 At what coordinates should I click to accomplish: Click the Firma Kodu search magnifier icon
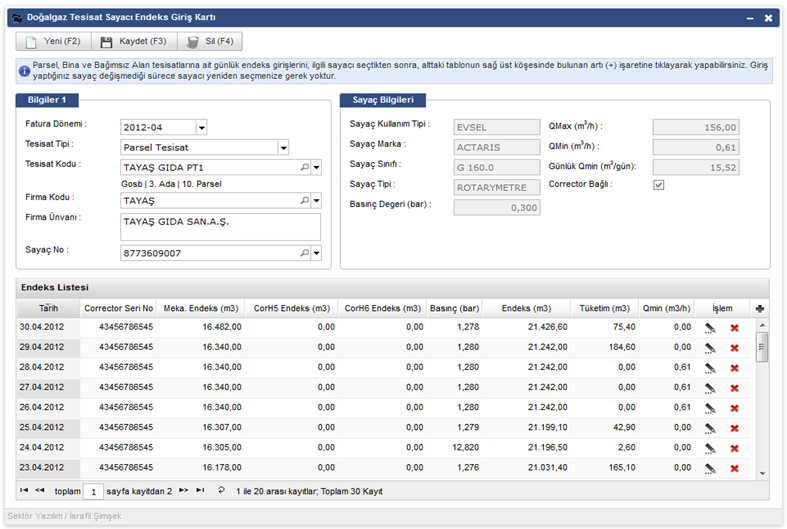point(305,200)
